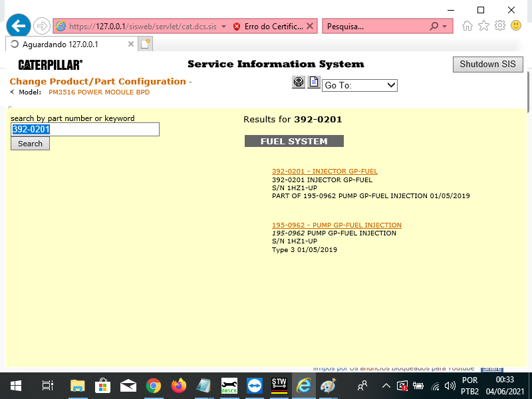Go back with the browser back arrow
Image resolution: width=532 pixels, height=399 pixels.
(19, 26)
